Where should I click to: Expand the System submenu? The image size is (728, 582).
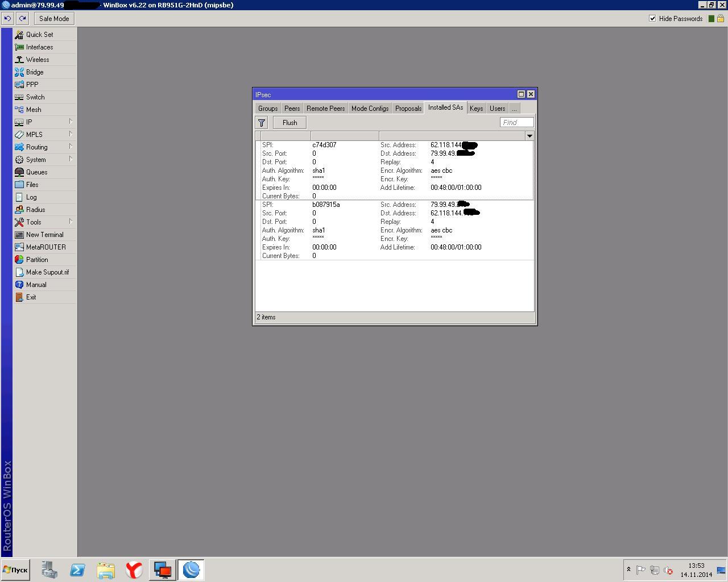point(44,160)
